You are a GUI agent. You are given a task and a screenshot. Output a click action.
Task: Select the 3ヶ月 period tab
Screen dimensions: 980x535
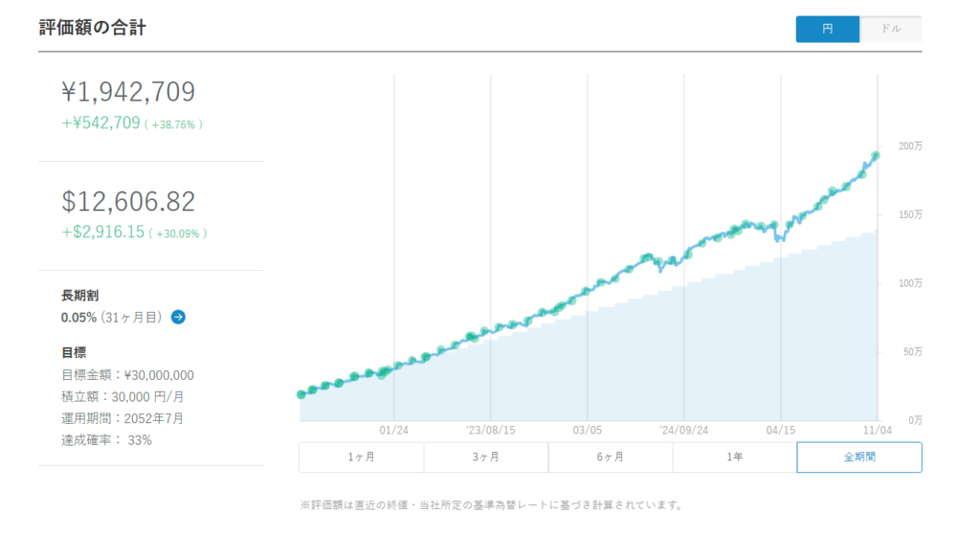point(485,457)
